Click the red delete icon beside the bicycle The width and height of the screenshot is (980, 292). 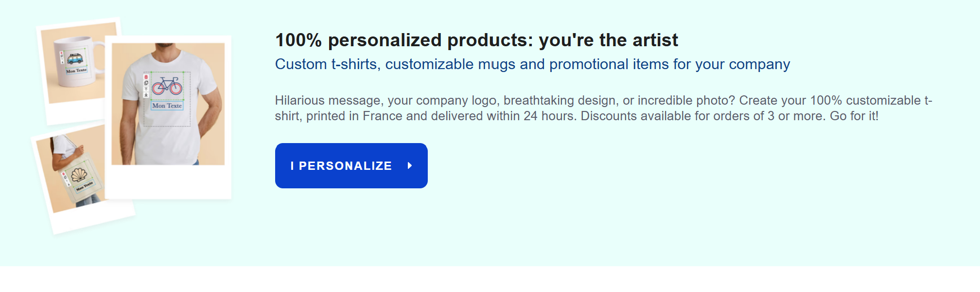click(146, 77)
